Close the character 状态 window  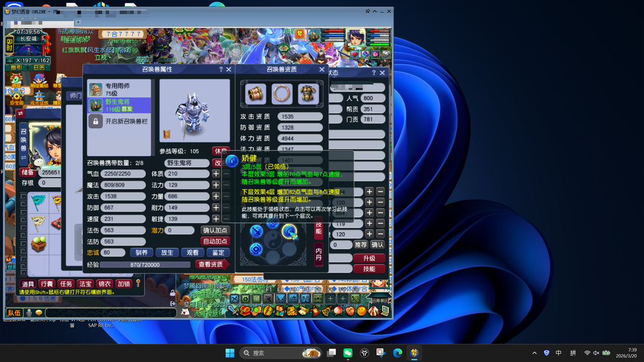tap(383, 72)
